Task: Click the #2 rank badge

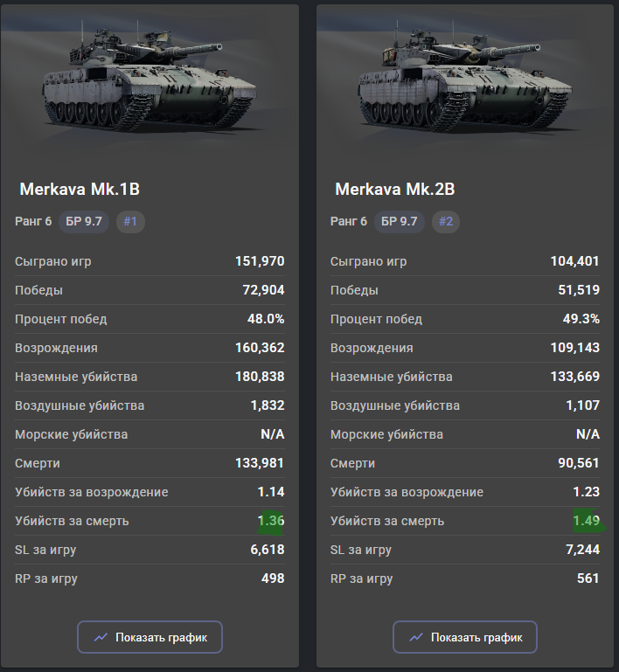Action: tap(446, 222)
